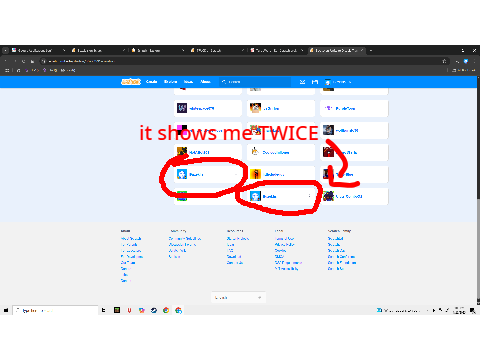Screen dimensions: 480x360
Task: Open follower with yellow-orange figure avatar
Action: (281, 174)
